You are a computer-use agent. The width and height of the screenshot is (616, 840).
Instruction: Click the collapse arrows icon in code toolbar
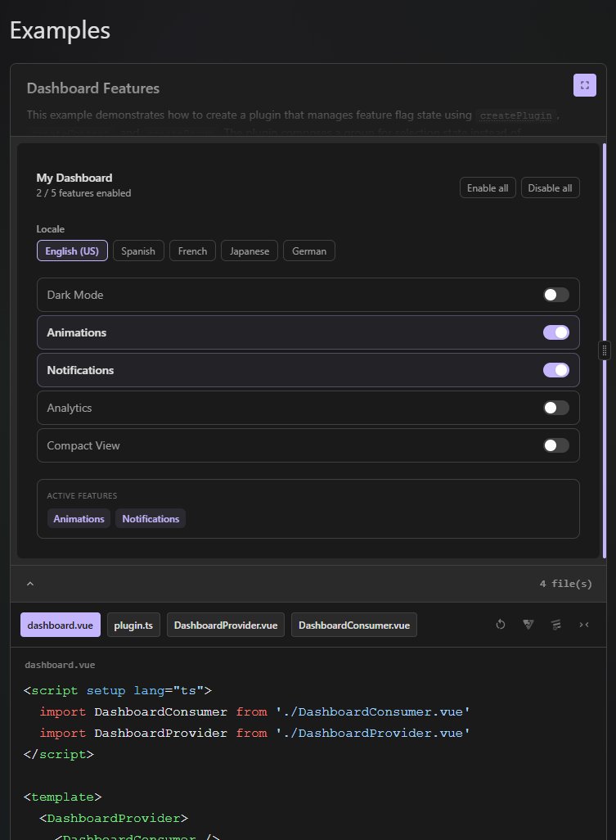pos(584,624)
